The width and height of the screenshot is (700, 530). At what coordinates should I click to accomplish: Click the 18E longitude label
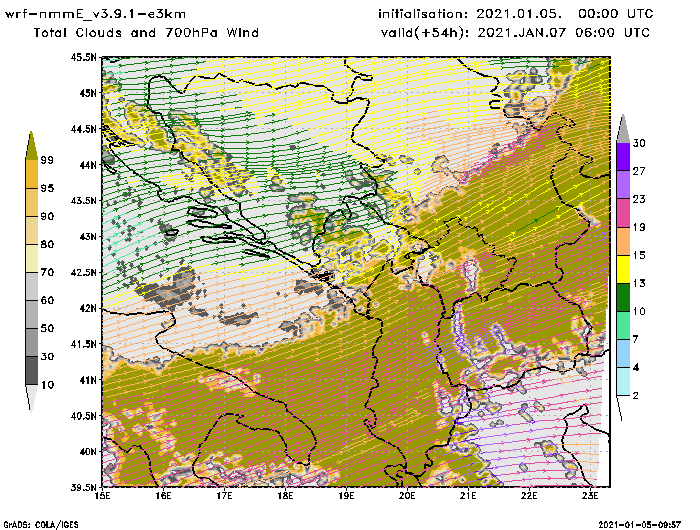point(285,496)
